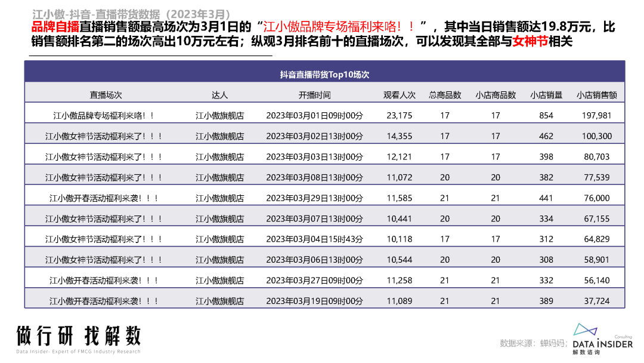Image resolution: width=644 pixels, height=363 pixels.
Task: Click the Data Insider tagline text
Action: (78, 352)
